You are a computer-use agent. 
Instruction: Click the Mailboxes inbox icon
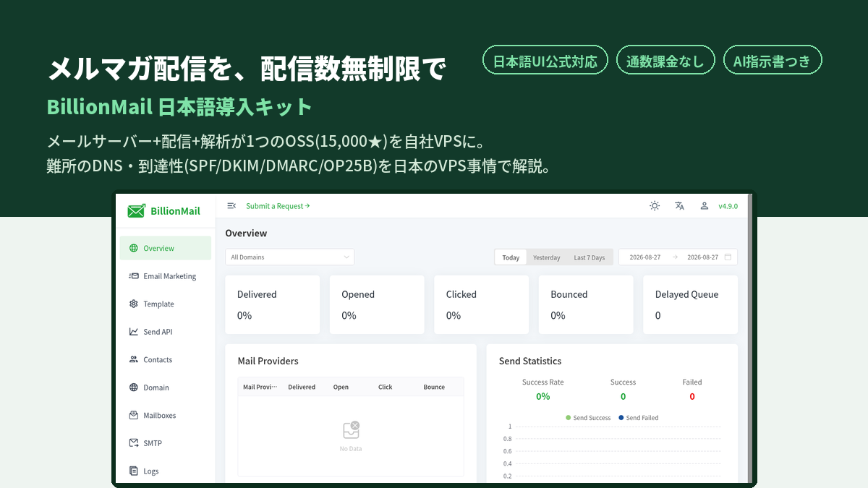click(133, 415)
